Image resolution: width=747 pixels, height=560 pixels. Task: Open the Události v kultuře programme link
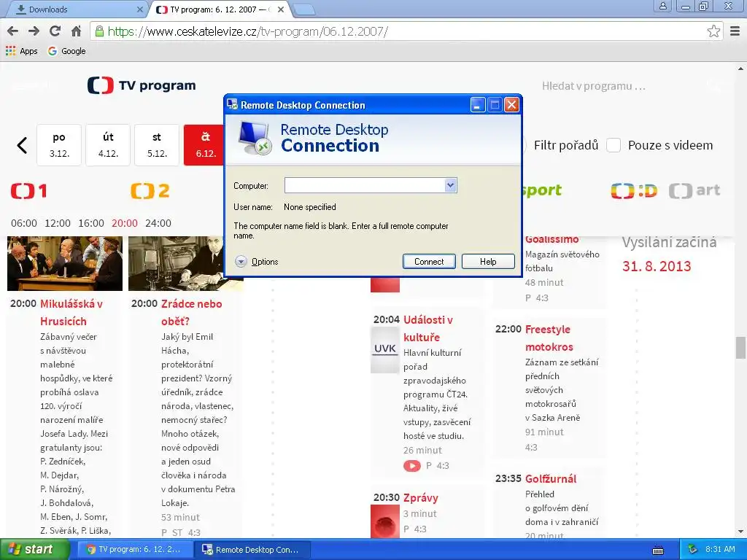pyautogui.click(x=427, y=329)
